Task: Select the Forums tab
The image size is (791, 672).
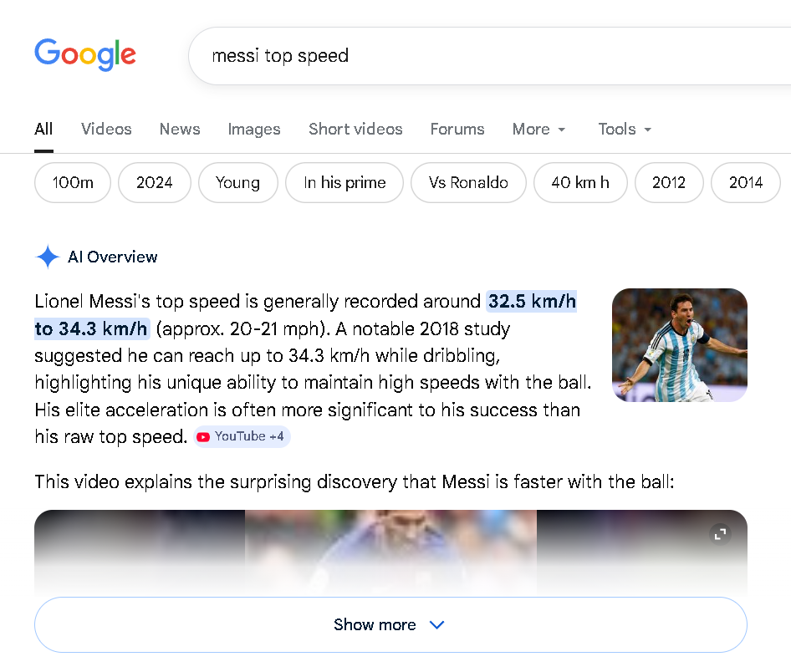Action: 457,129
